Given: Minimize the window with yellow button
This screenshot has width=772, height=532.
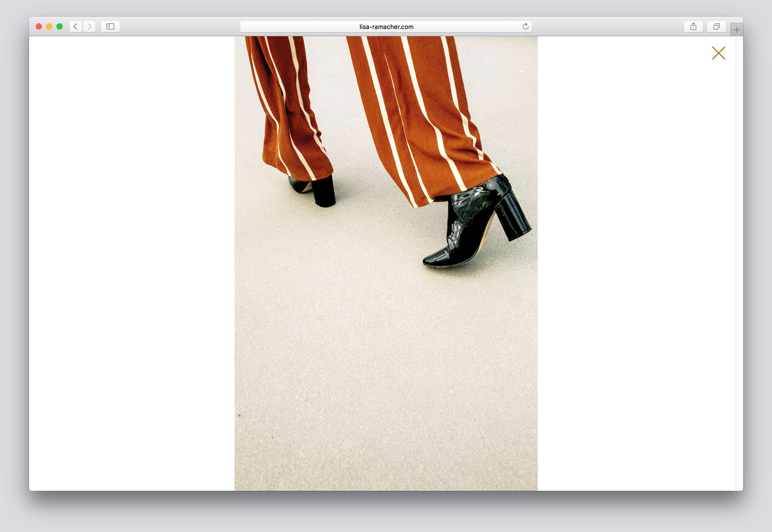Looking at the screenshot, I should pyautogui.click(x=49, y=27).
